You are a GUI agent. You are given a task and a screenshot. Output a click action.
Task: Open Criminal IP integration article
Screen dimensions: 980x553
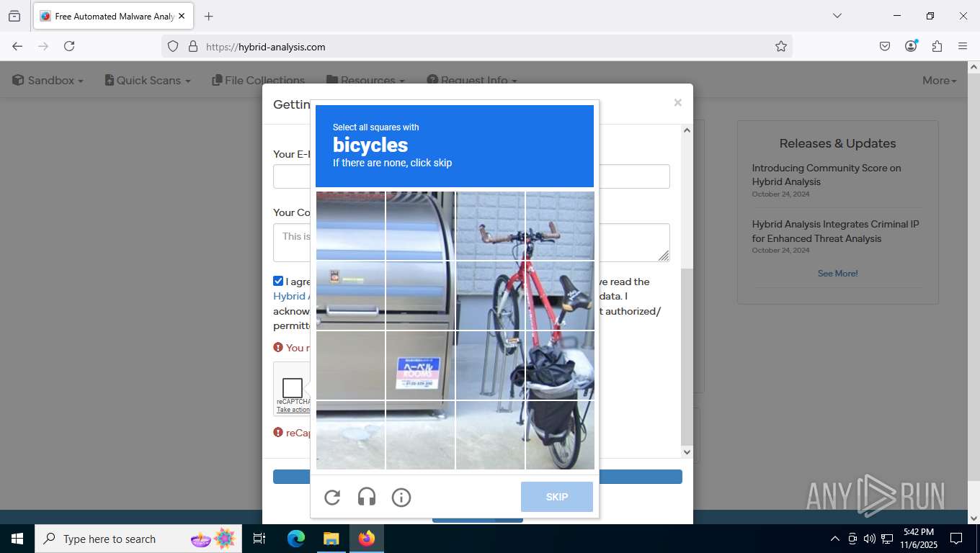pyautogui.click(x=836, y=231)
